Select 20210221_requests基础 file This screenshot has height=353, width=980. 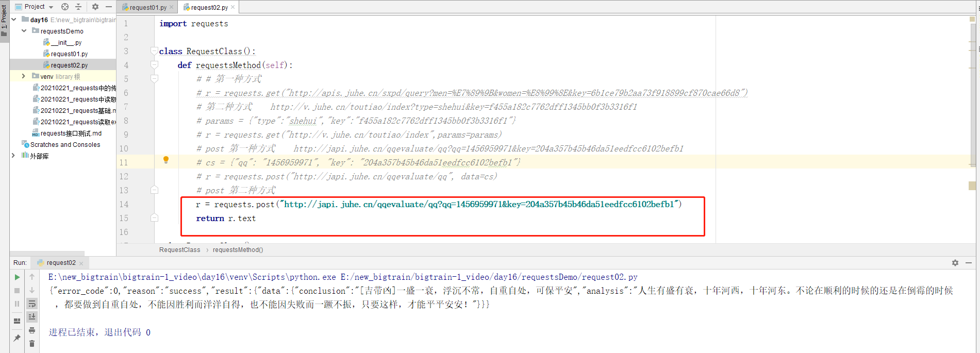(x=74, y=111)
